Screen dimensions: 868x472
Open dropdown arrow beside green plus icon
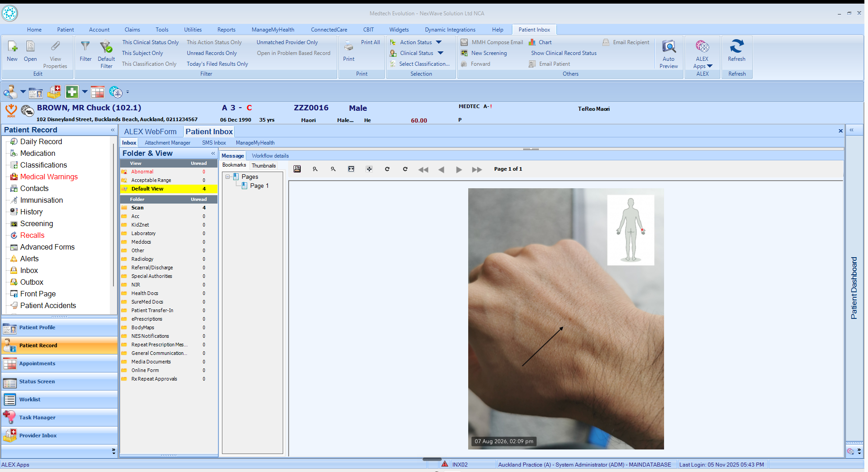click(85, 92)
